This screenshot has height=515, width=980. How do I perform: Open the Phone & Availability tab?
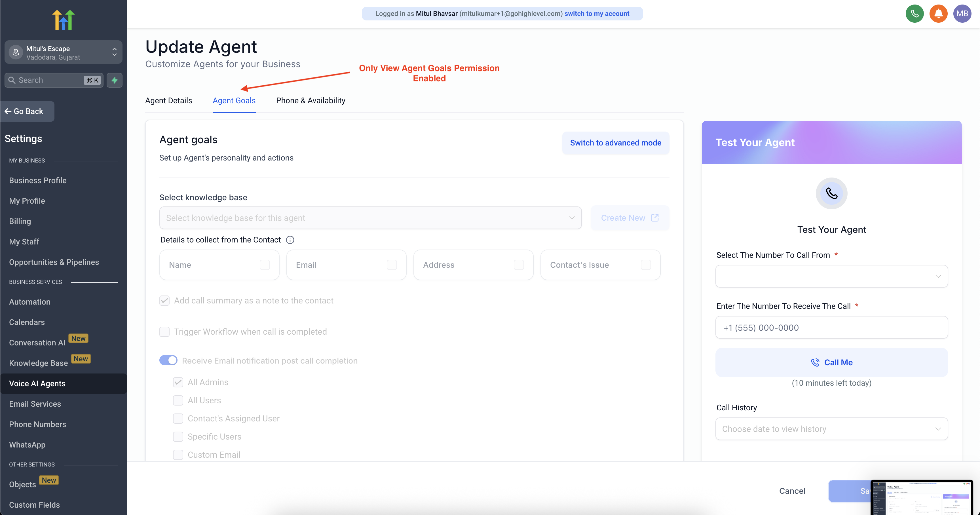click(311, 100)
